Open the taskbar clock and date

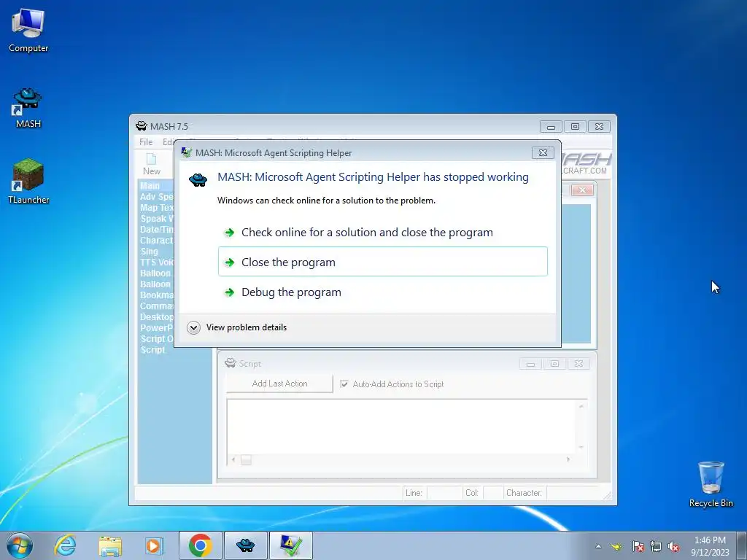[x=710, y=546]
